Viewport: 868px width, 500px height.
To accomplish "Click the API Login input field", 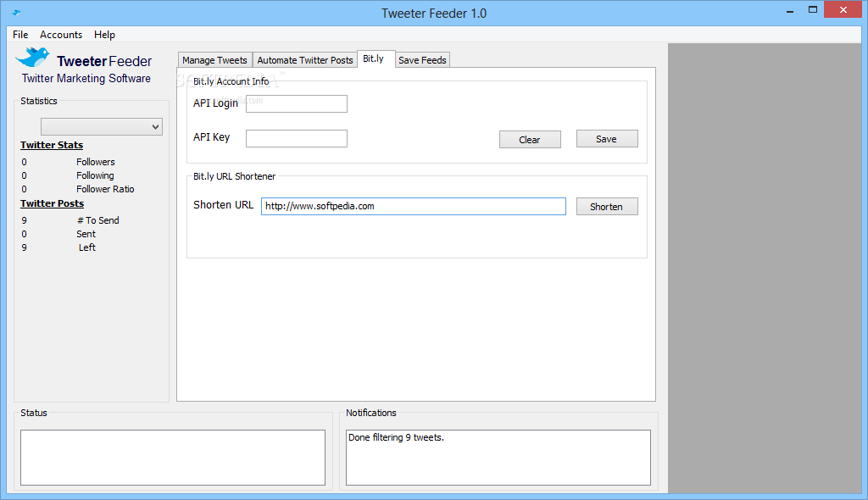I will pos(297,103).
